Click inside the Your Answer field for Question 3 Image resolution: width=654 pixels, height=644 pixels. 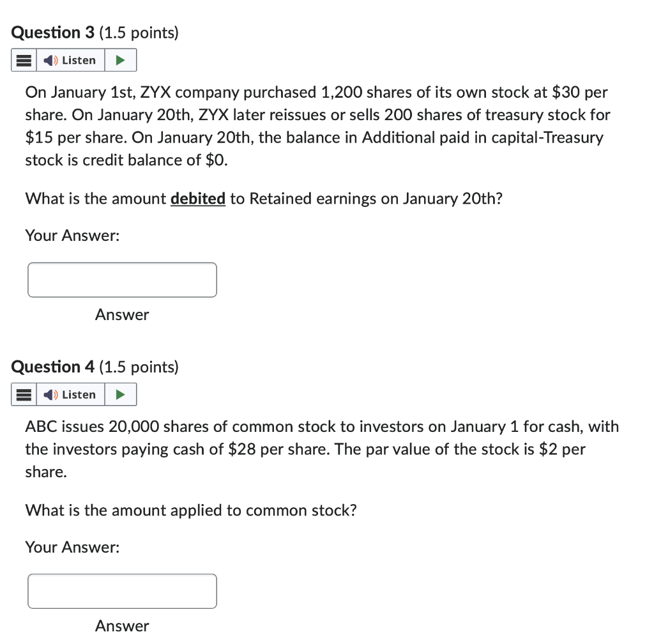coord(121,280)
